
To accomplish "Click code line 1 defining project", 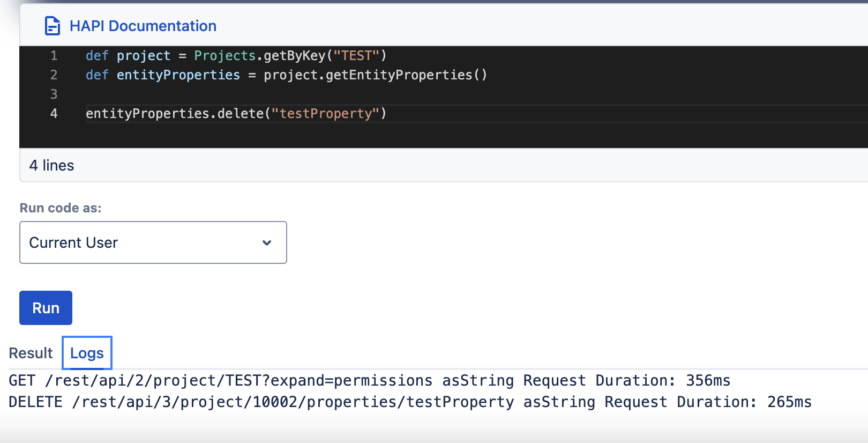I will (x=236, y=56).
